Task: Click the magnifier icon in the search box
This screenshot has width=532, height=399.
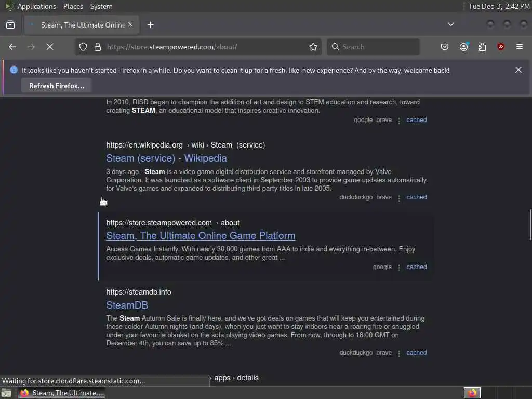Action: point(335,47)
